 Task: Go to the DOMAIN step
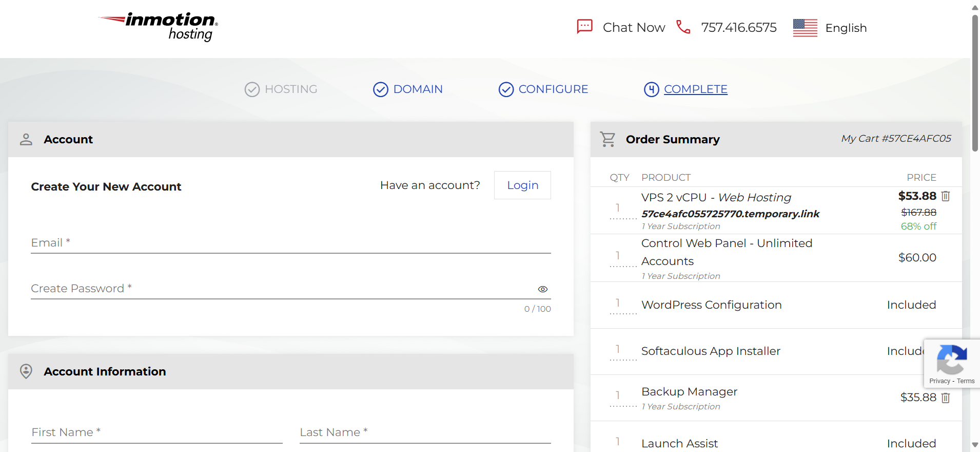(x=418, y=89)
